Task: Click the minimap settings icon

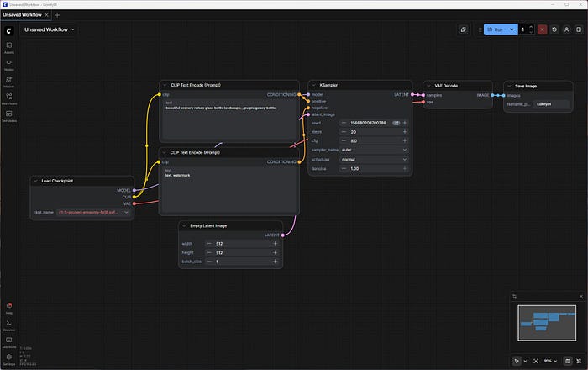Action: 514,297
